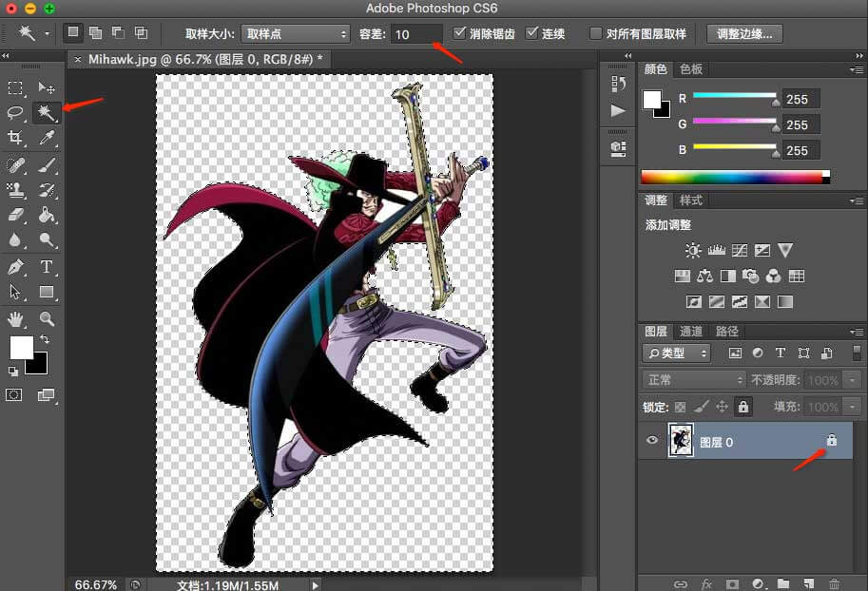This screenshot has width=868, height=591.
Task: Select the Mihawk.jpg document tab
Action: click(200, 59)
